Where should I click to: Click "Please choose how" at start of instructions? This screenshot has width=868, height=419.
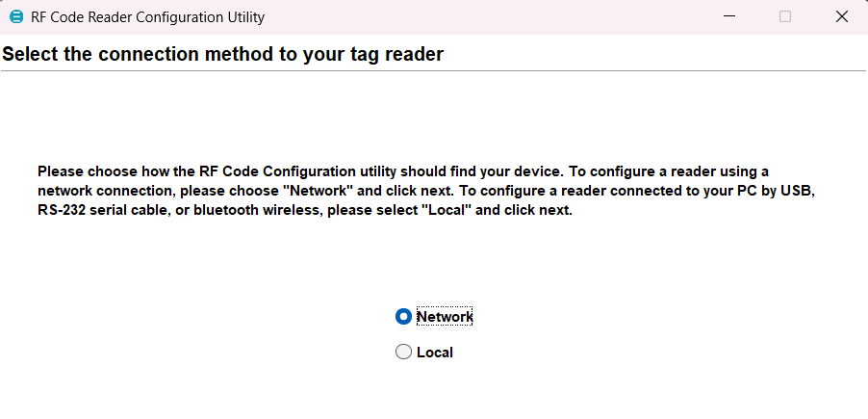[93, 171]
